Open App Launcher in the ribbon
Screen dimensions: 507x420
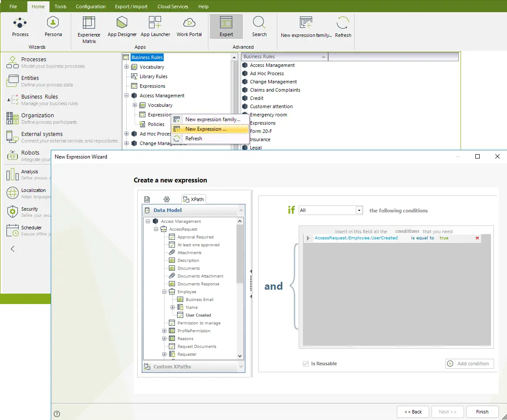pos(155,27)
